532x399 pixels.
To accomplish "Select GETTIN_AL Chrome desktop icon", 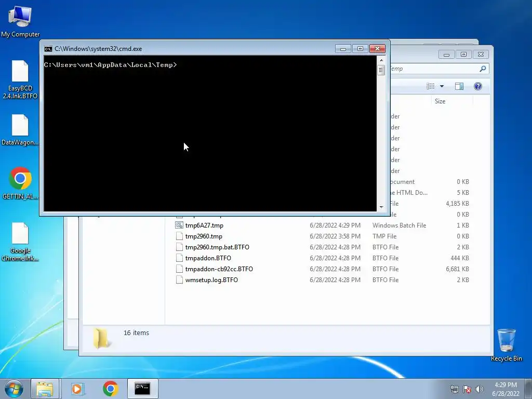I will tap(20, 183).
